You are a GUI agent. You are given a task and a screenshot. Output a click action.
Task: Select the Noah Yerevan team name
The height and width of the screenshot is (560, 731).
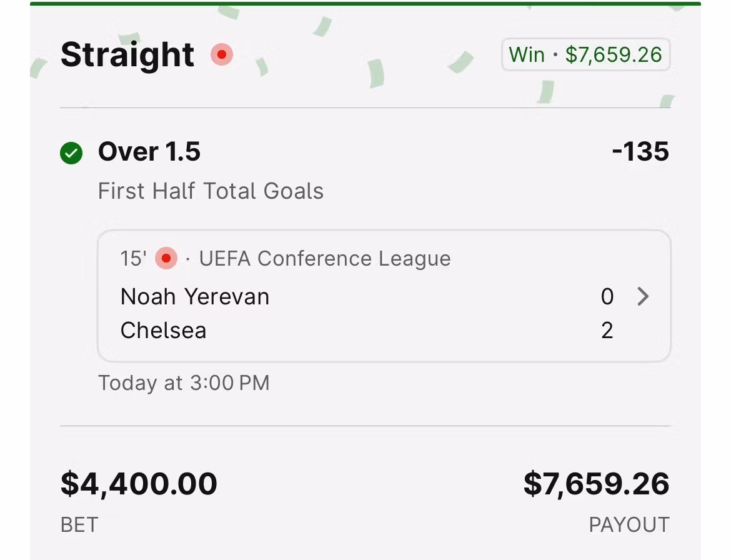click(195, 296)
